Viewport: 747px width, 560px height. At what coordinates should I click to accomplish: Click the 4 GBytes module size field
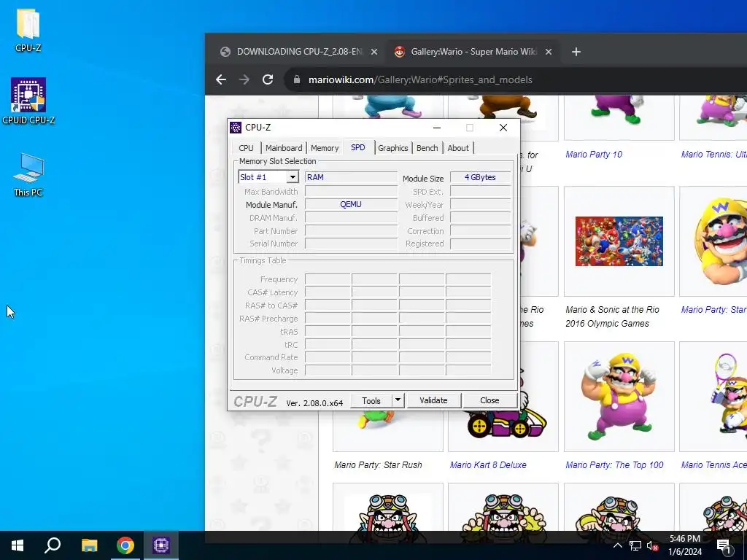click(480, 177)
